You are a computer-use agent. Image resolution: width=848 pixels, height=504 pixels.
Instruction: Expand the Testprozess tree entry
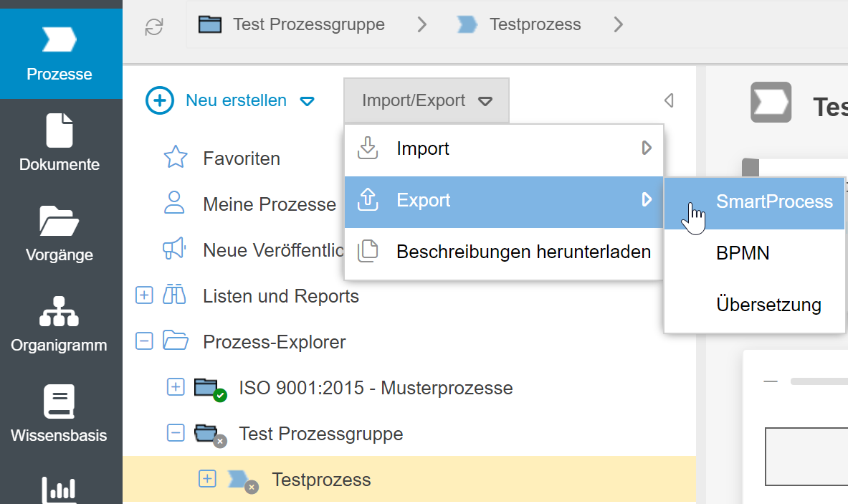point(206,479)
